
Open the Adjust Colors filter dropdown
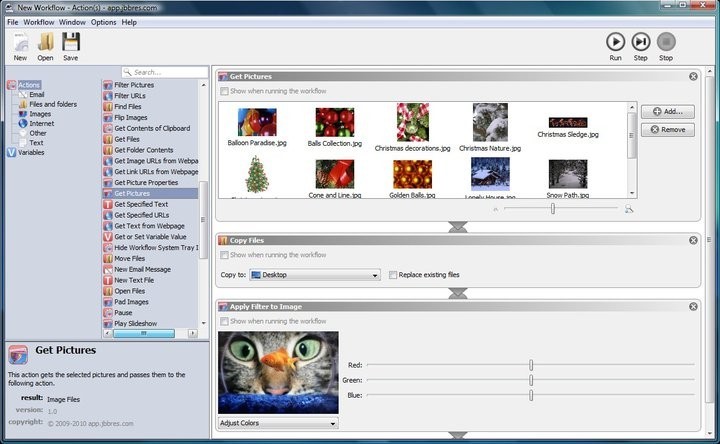(x=278, y=423)
